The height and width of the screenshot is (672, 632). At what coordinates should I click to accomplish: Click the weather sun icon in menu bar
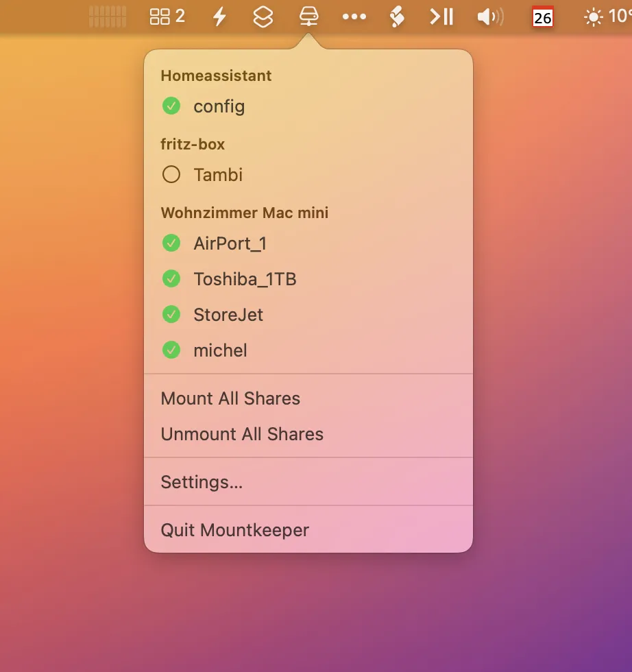point(593,16)
